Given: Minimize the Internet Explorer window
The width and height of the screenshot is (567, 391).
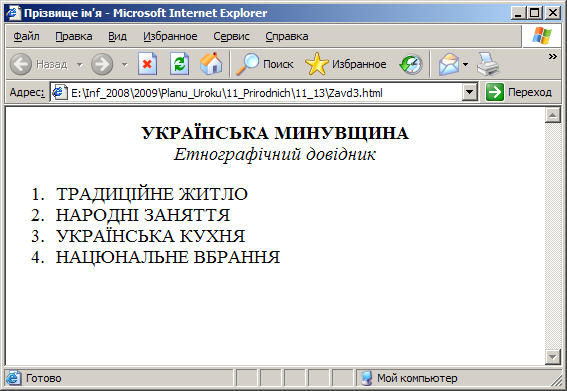Looking at the screenshot, I should tap(519, 13).
